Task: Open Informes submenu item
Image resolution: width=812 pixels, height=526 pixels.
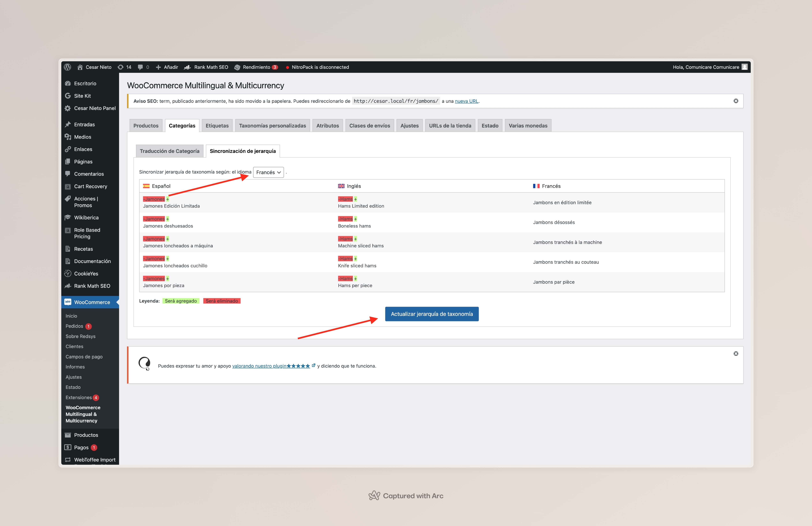Action: click(75, 367)
